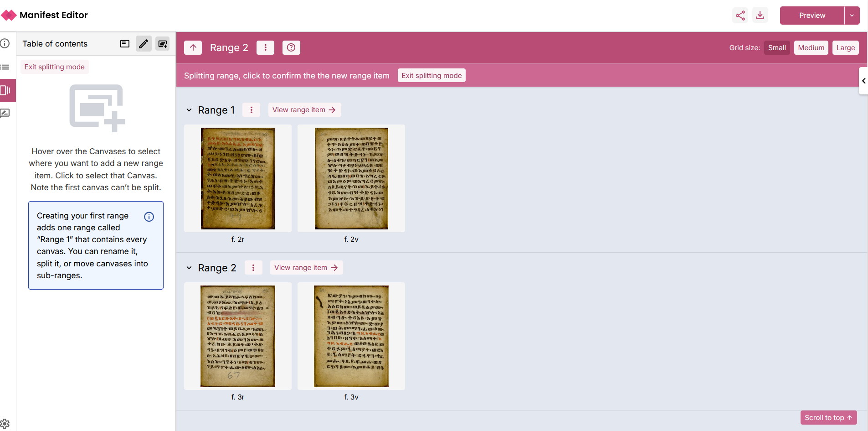Select the f. 3r canvas thumbnail

[237, 336]
